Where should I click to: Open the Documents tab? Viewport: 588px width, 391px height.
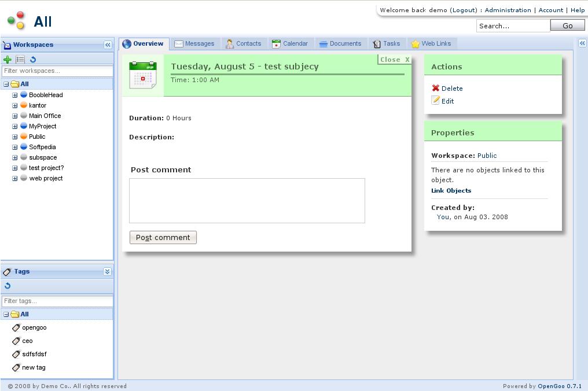[x=340, y=43]
